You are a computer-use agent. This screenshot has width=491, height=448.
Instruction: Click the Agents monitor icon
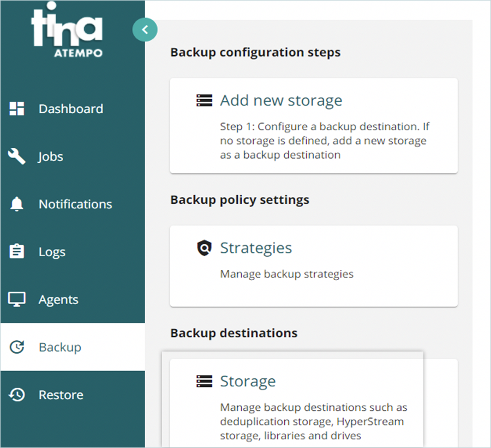pyautogui.click(x=17, y=299)
